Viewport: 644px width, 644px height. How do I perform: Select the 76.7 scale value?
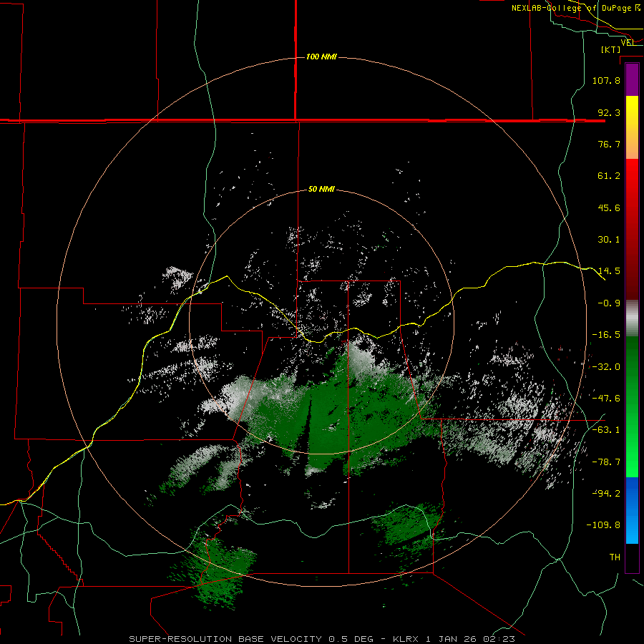point(609,144)
